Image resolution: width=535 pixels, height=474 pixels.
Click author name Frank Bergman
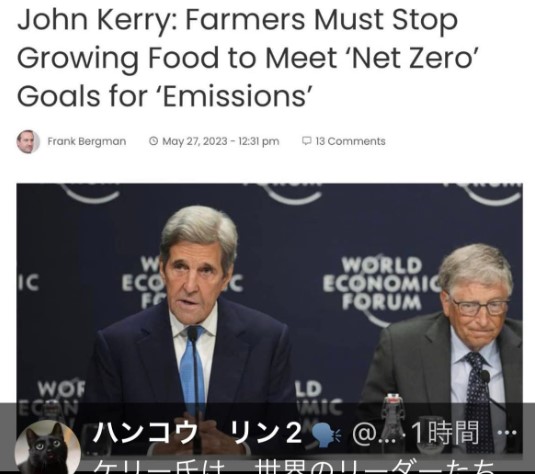click(87, 141)
